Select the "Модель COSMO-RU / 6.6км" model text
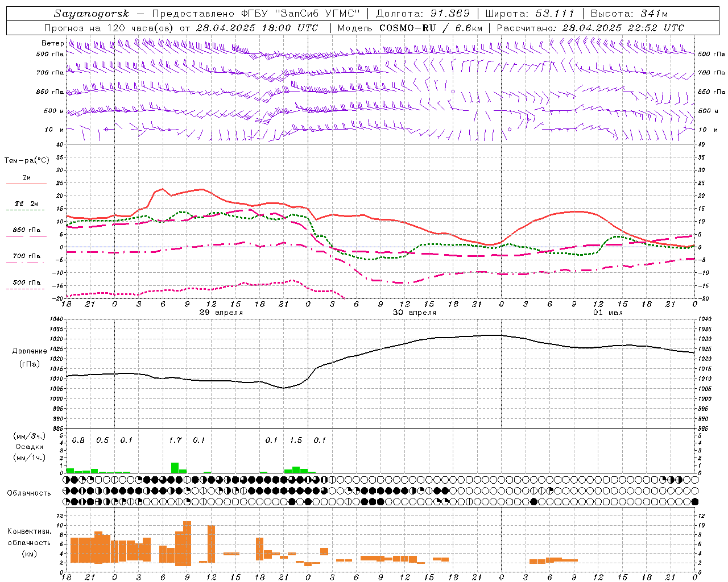Viewport: 728px width, 582px height. (410, 28)
